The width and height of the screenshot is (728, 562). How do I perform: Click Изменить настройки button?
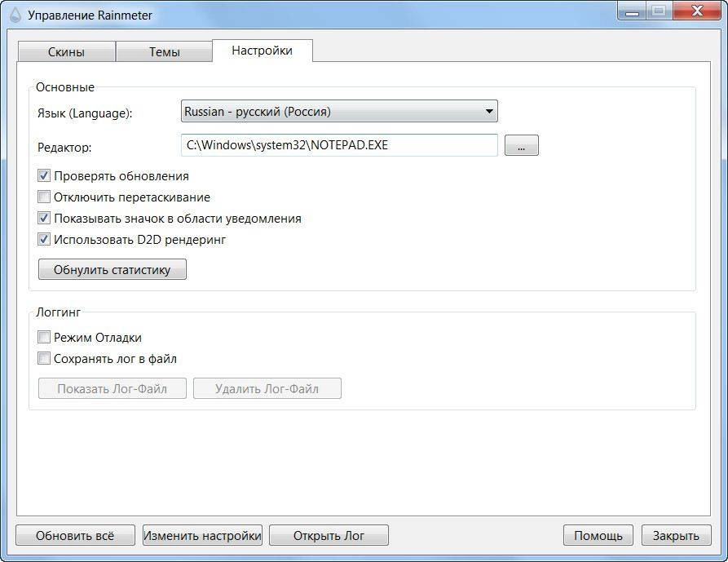[x=202, y=536]
